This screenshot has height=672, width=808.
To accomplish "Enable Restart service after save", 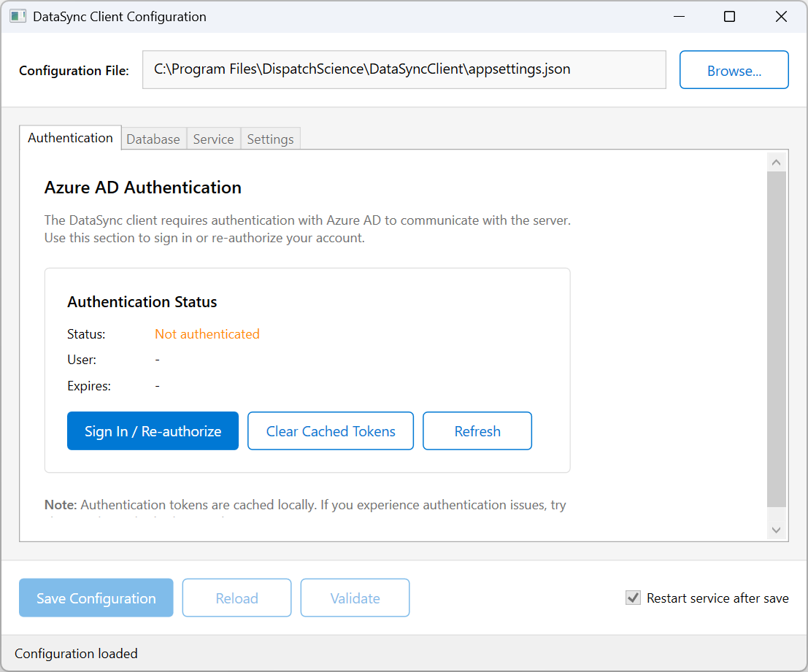I will (x=632, y=598).
